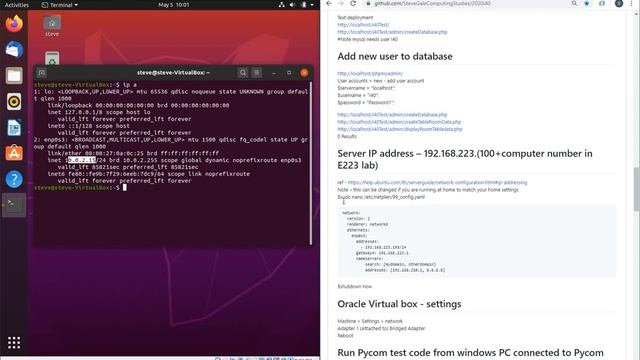Click the terminal search magnifier icon
640x360 pixels.
click(242, 73)
